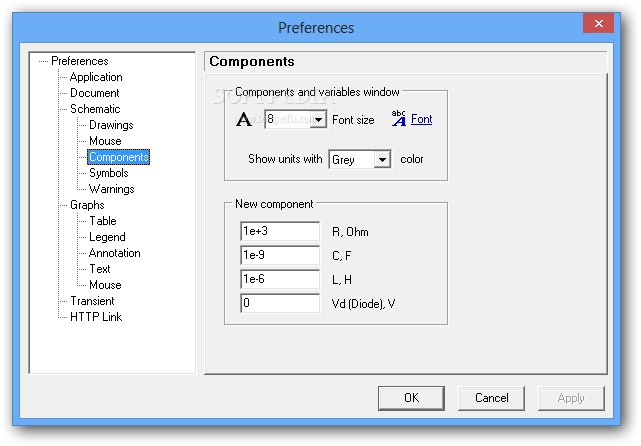Image resolution: width=641 pixels, height=446 pixels.
Task: Select the Graphs tree node
Action: 87,205
